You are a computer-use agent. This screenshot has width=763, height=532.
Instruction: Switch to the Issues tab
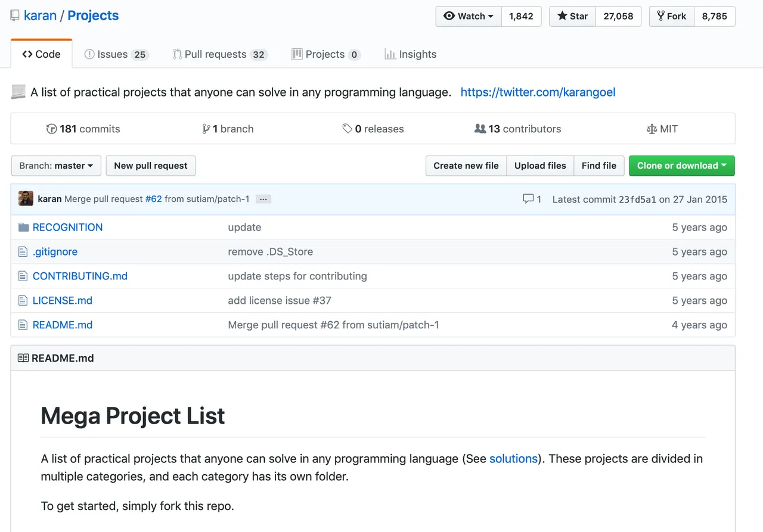pyautogui.click(x=116, y=54)
